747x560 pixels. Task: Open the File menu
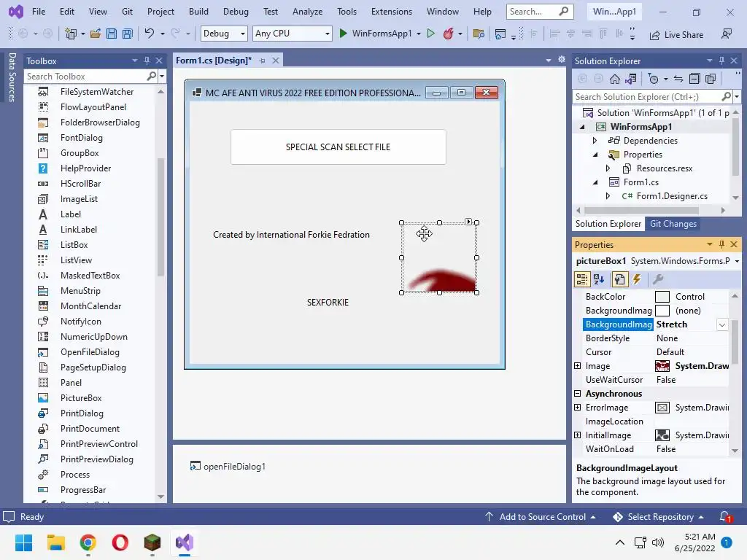click(39, 12)
